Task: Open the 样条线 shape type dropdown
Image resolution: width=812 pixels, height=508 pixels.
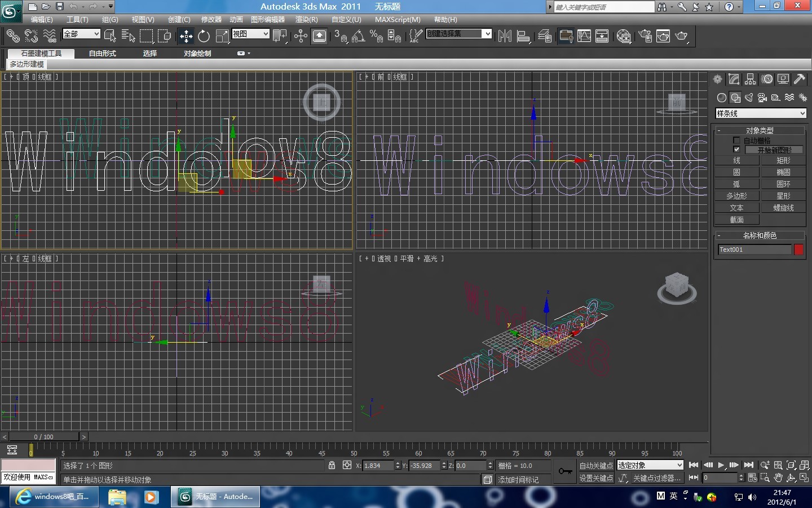Action: (x=761, y=113)
